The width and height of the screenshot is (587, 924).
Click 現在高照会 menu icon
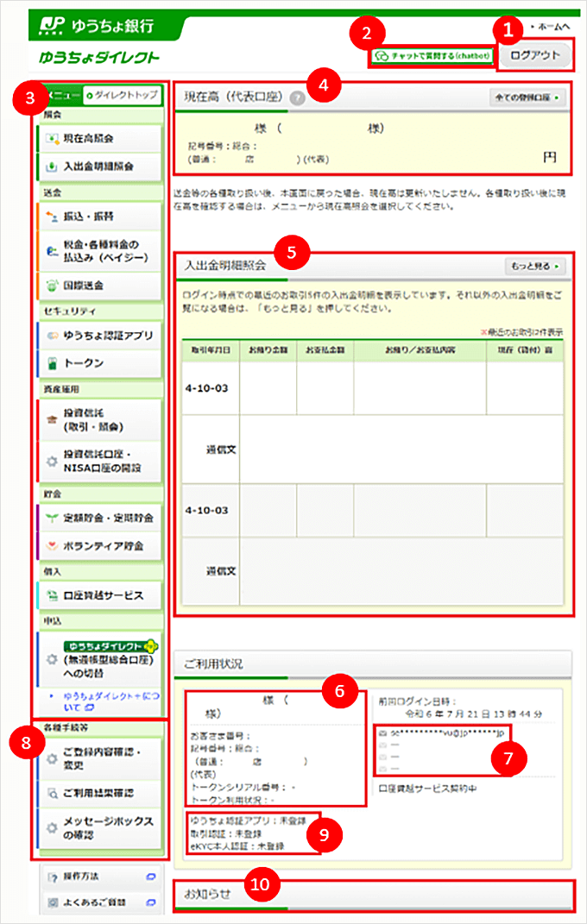tap(53, 139)
